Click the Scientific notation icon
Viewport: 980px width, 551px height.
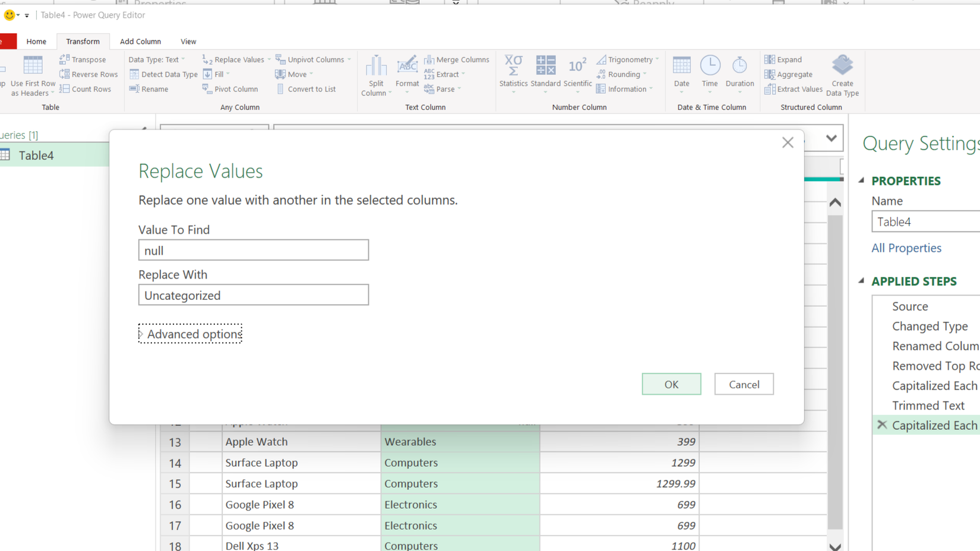click(x=577, y=71)
